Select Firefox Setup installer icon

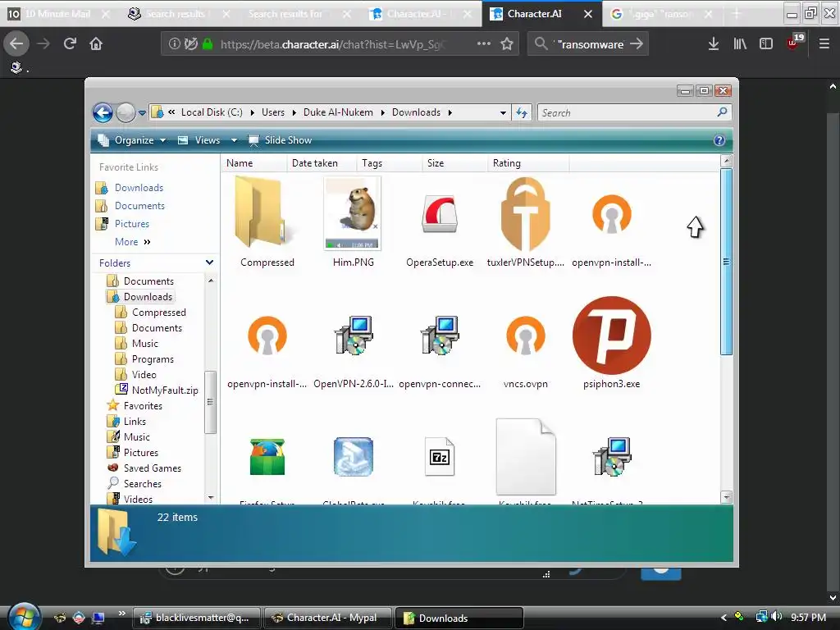pyautogui.click(x=267, y=457)
